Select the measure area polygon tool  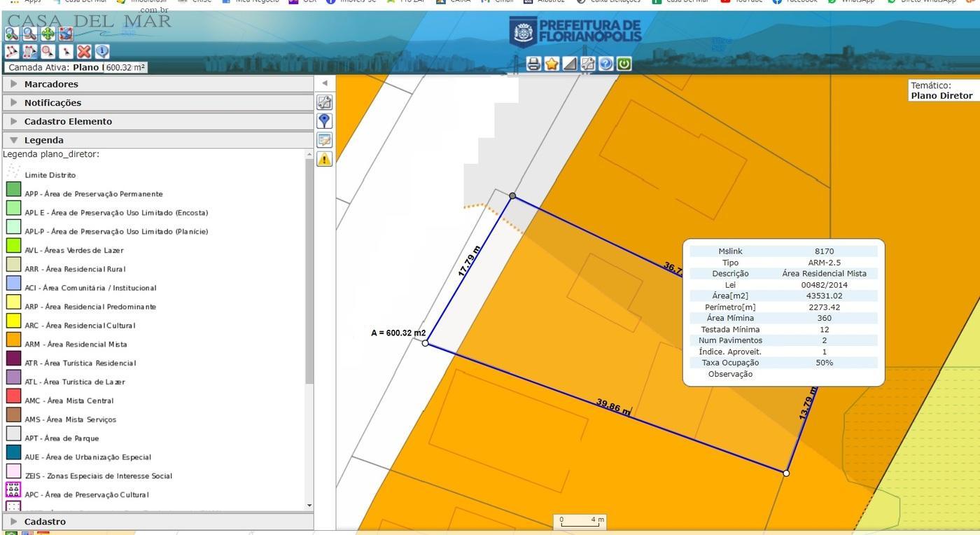(29, 52)
